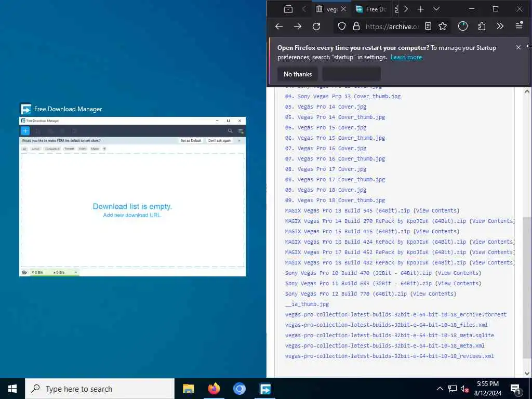Screen dimensions: 532x399
Task: View Contents of Sony Vegas Pro 10 zip
Action: [458, 273]
